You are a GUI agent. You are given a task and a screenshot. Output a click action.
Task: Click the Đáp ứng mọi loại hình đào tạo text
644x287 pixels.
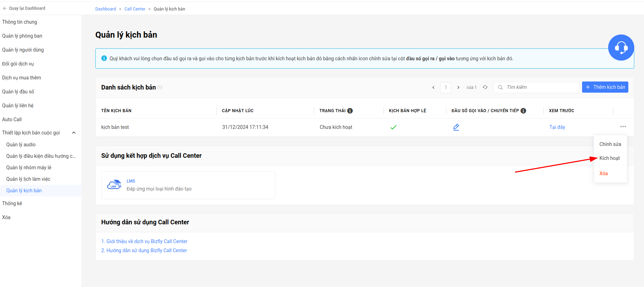click(159, 189)
